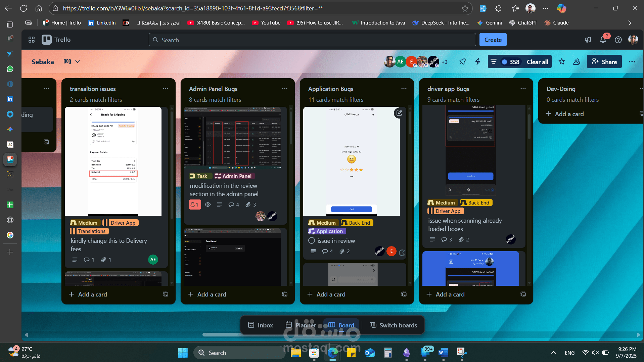Open attachments on scanning loaded boxes card

pyautogui.click(x=464, y=239)
